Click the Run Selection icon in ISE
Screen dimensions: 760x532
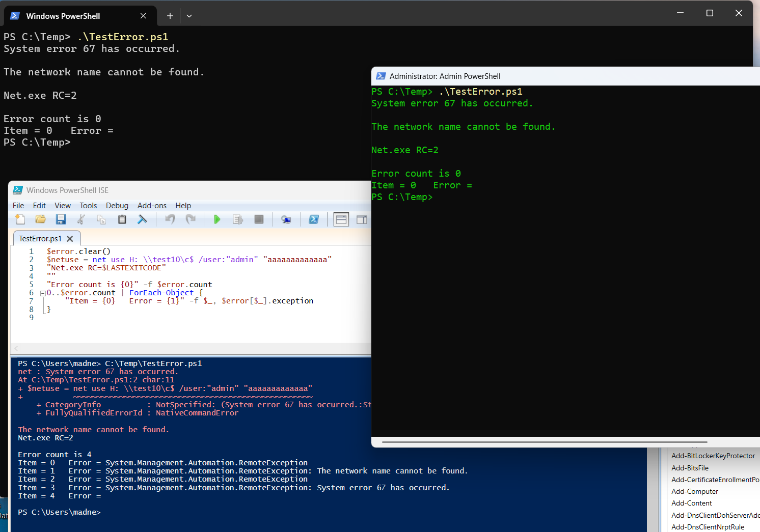tap(238, 219)
